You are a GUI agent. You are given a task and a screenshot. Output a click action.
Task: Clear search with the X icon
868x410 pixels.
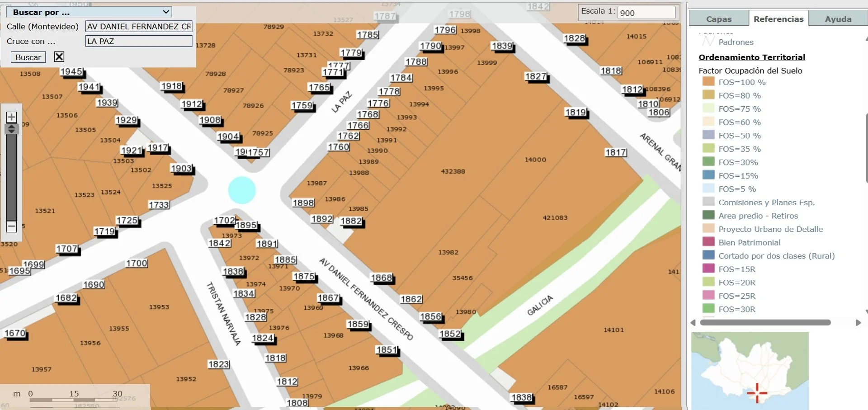[59, 57]
